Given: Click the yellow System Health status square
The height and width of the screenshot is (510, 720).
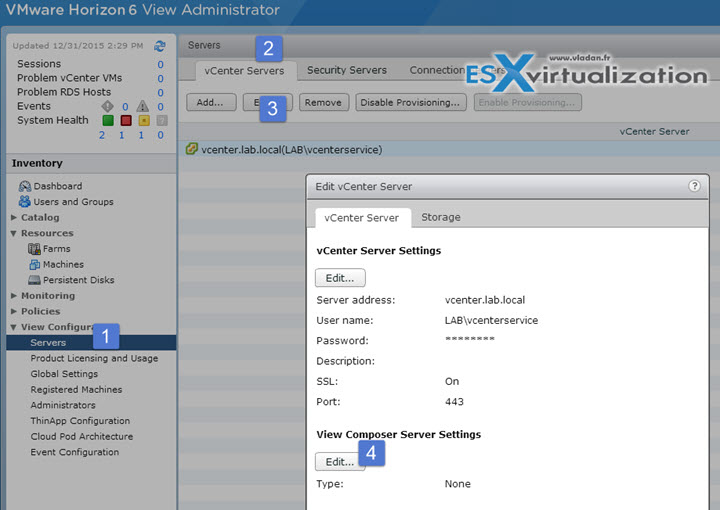Looking at the screenshot, I should pos(144,120).
